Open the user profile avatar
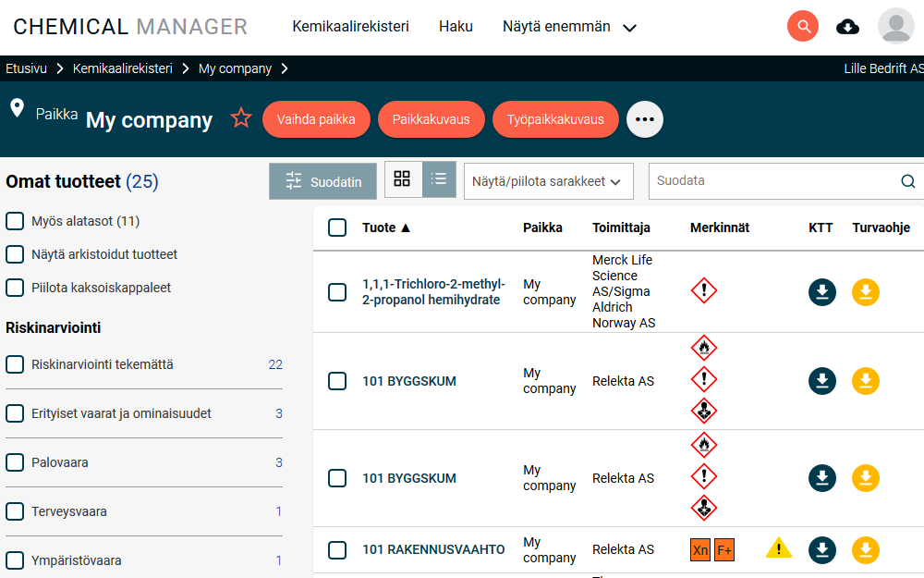Viewport: 924px width, 578px height. tap(895, 26)
